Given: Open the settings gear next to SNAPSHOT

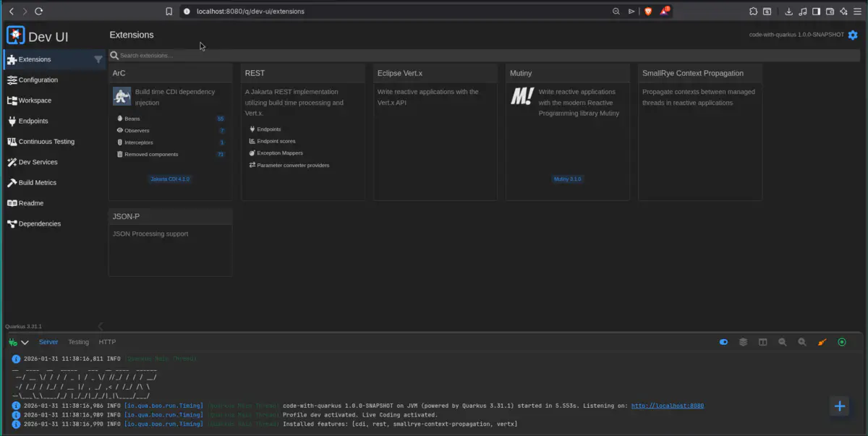Looking at the screenshot, I should click(x=853, y=35).
